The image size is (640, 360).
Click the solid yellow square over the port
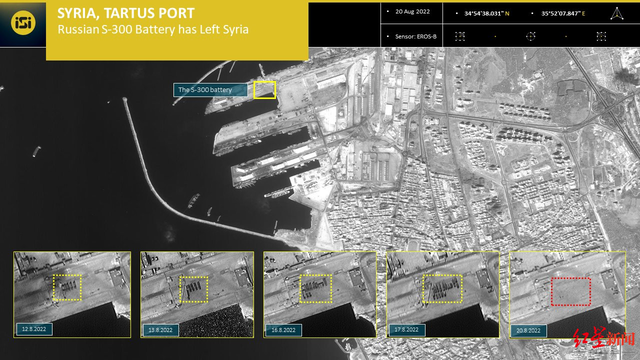pos(264,90)
